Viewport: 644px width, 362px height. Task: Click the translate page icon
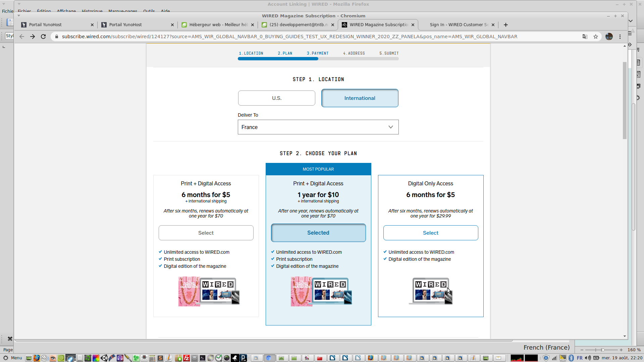click(585, 37)
